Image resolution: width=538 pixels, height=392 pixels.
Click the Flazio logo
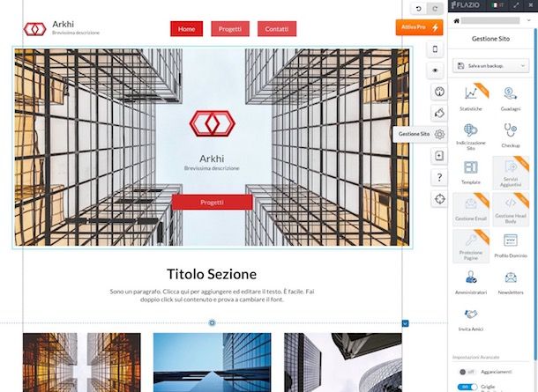(x=466, y=5)
